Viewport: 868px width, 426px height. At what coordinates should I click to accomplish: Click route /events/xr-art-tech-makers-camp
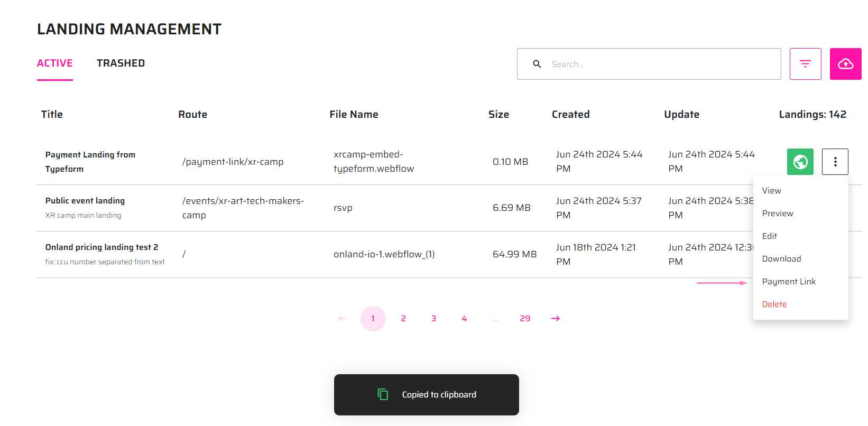[243, 208]
